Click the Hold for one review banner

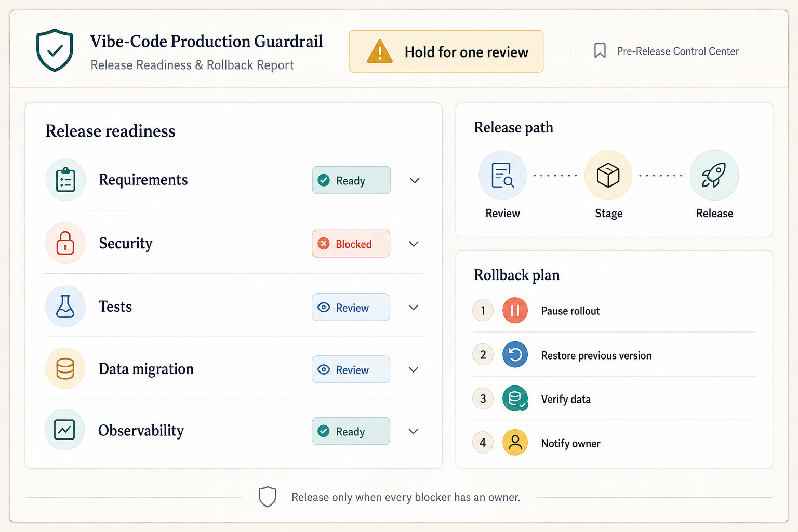click(446, 51)
